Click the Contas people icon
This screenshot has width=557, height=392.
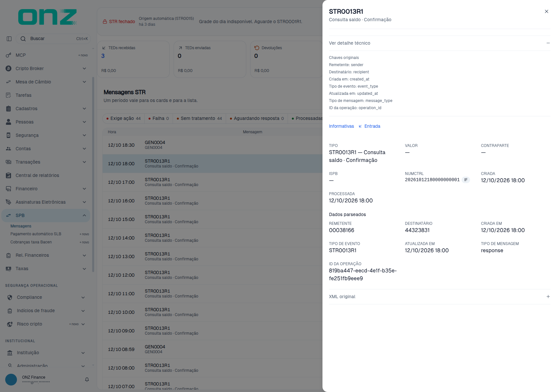coord(8,149)
